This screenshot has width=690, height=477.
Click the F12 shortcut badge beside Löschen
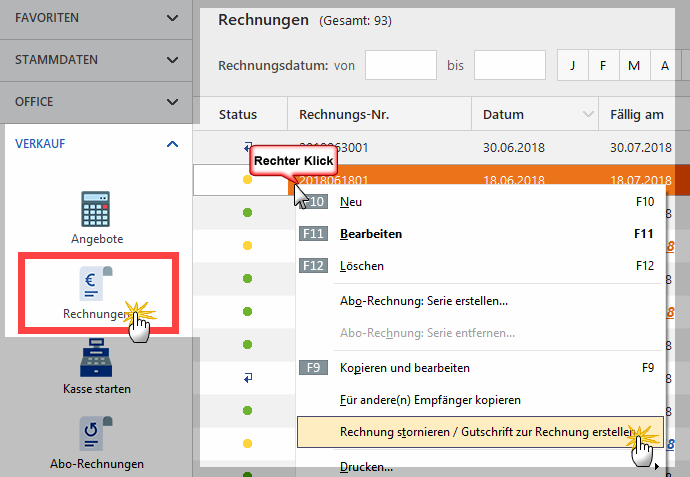pos(313,265)
